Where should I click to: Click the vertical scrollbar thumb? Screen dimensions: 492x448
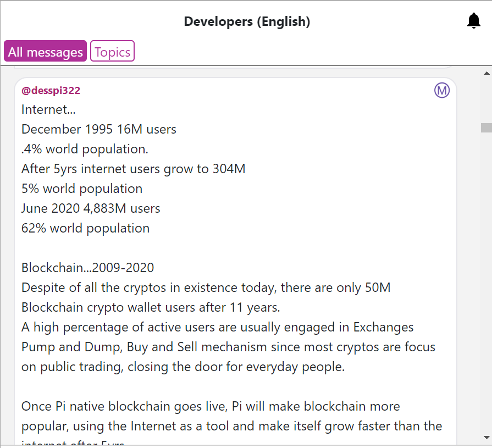(486, 128)
